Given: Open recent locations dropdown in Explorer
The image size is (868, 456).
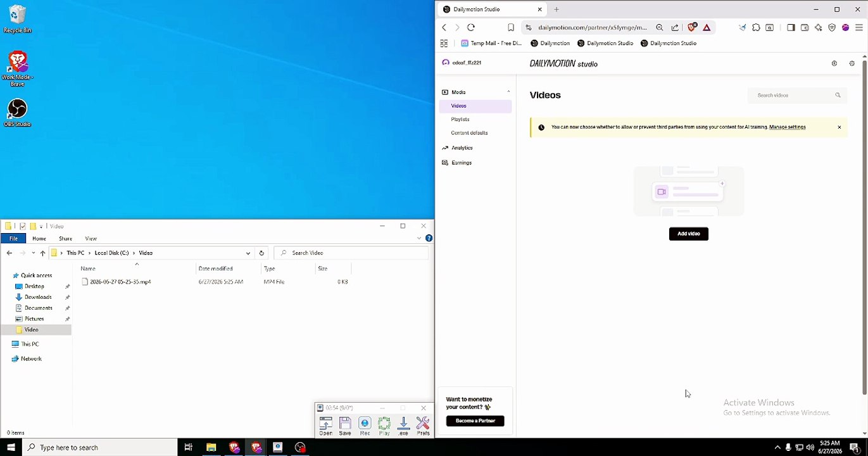Looking at the screenshot, I should pyautogui.click(x=33, y=253).
